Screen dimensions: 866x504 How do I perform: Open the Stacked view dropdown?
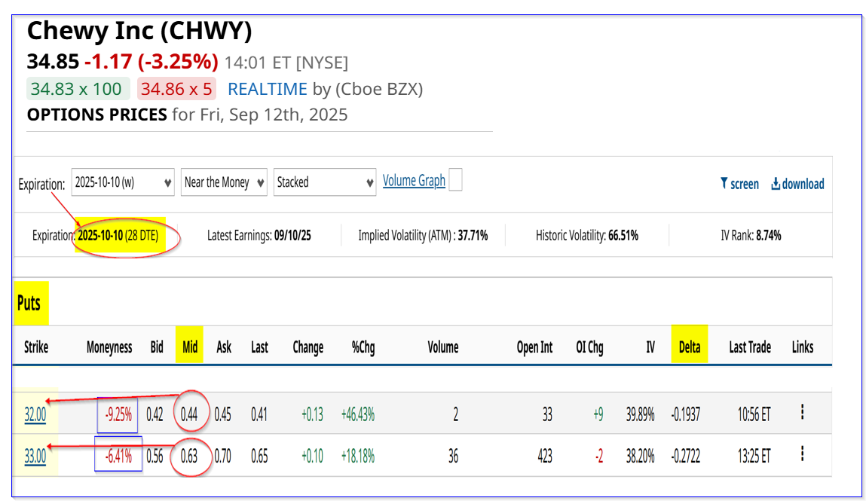[325, 182]
